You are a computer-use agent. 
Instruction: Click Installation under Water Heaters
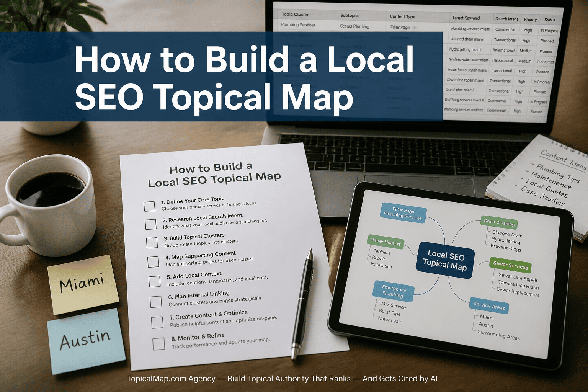coord(381,265)
